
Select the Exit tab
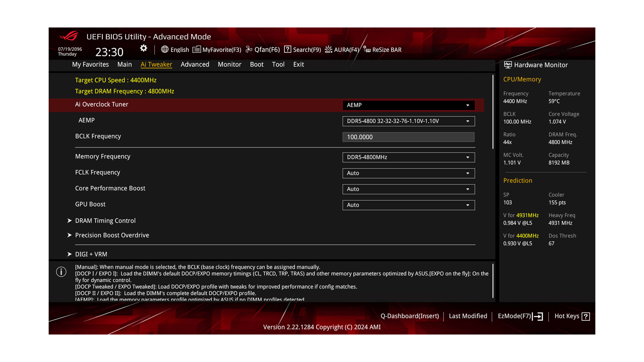click(x=299, y=64)
